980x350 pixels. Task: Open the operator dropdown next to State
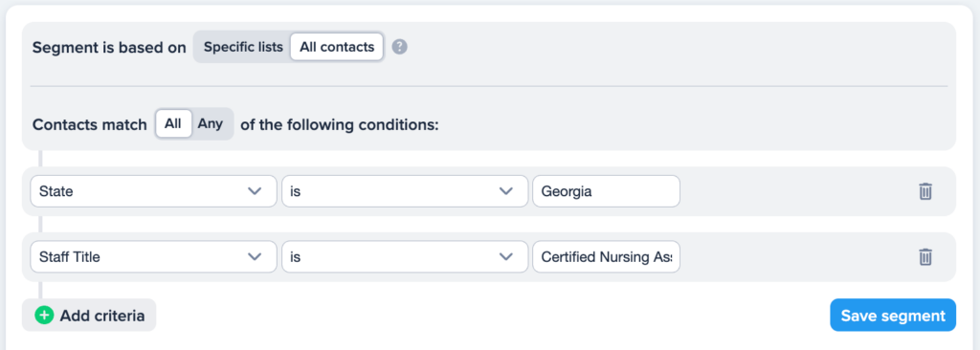point(405,191)
